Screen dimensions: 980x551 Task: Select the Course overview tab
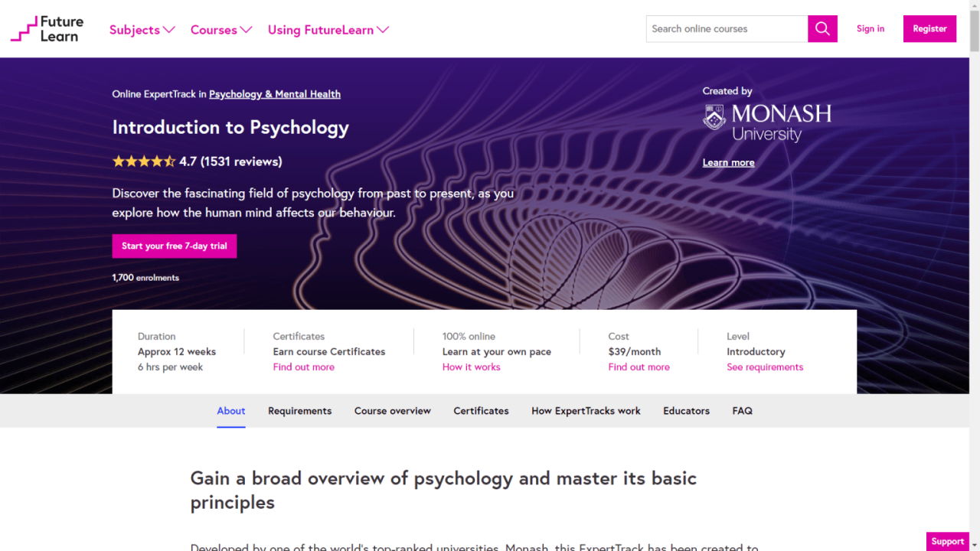[x=392, y=411]
